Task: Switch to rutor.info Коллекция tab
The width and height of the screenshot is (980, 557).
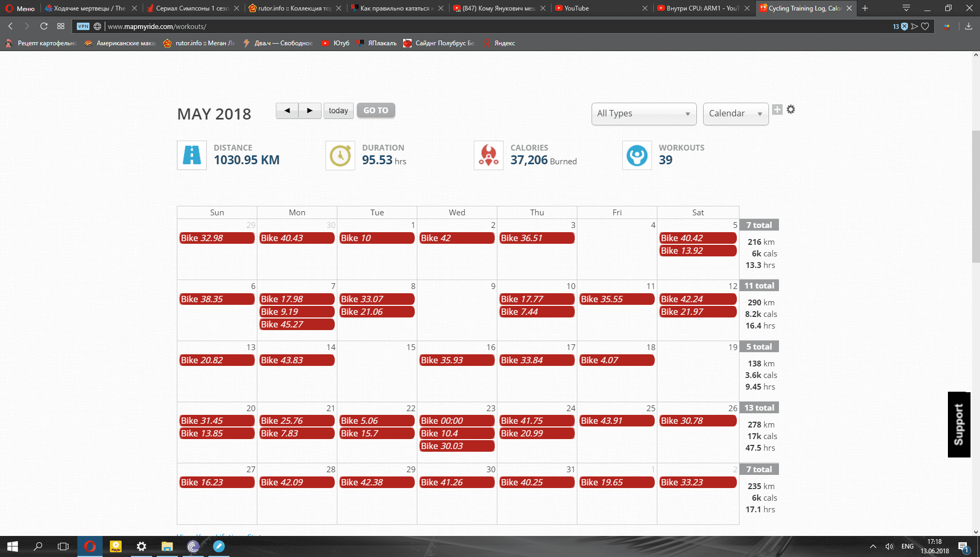Action: click(294, 8)
